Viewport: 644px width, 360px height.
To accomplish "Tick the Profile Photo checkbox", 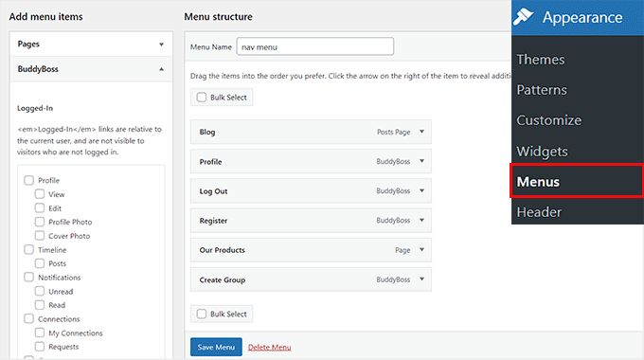I will (40, 222).
